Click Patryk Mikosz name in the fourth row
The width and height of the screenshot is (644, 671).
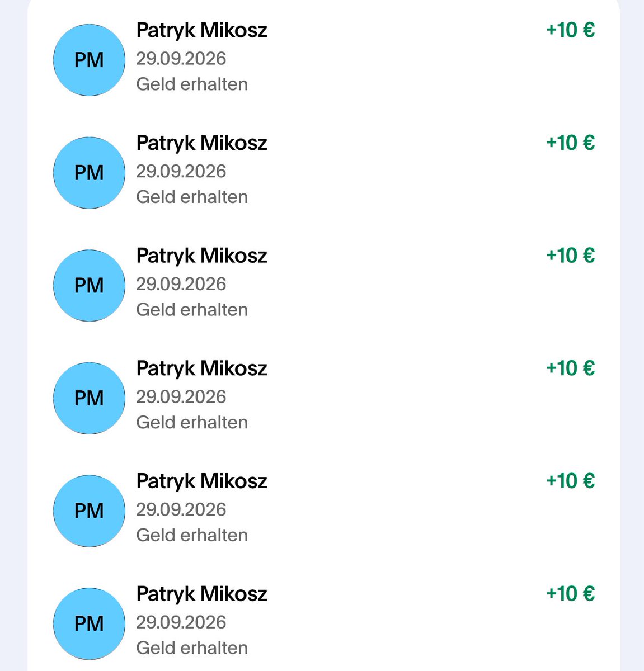point(202,369)
